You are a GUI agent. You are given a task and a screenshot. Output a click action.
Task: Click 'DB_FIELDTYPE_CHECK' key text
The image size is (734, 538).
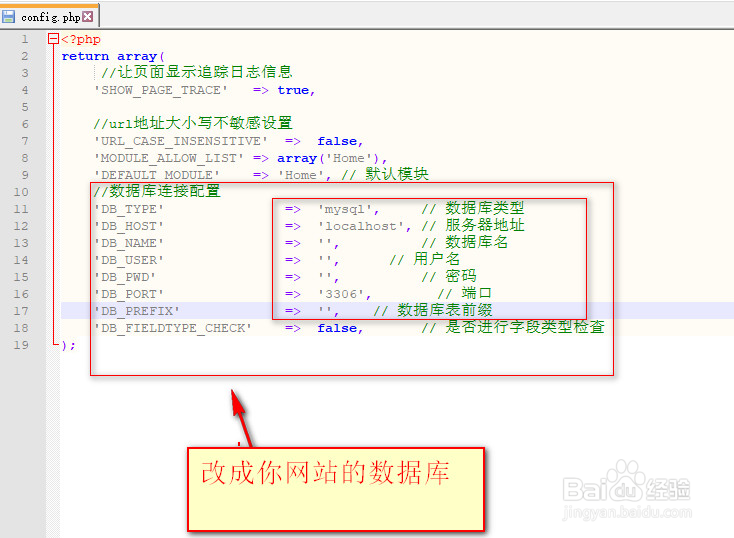coord(173,328)
